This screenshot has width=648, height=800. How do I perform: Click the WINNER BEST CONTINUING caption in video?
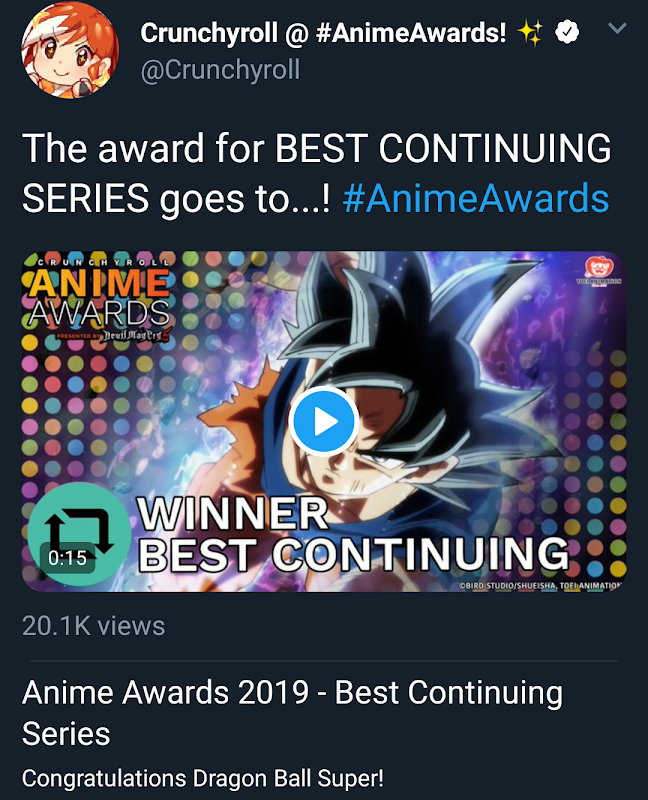350,535
